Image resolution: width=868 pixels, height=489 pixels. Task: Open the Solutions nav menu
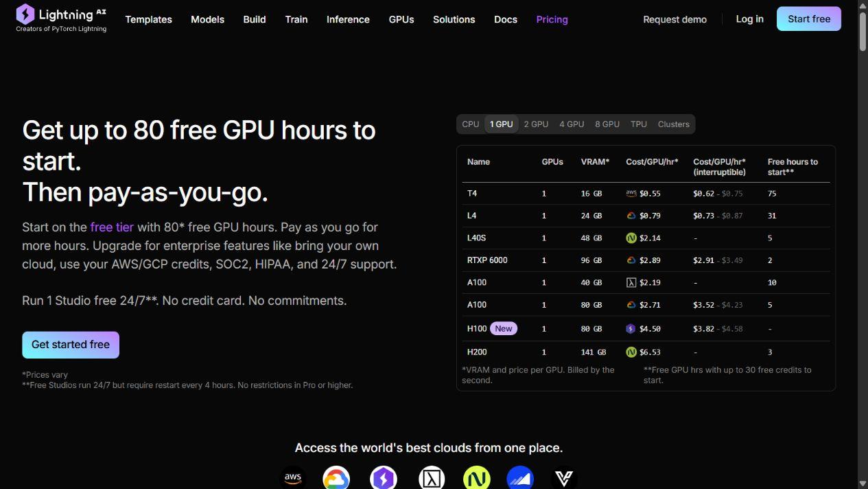(454, 19)
